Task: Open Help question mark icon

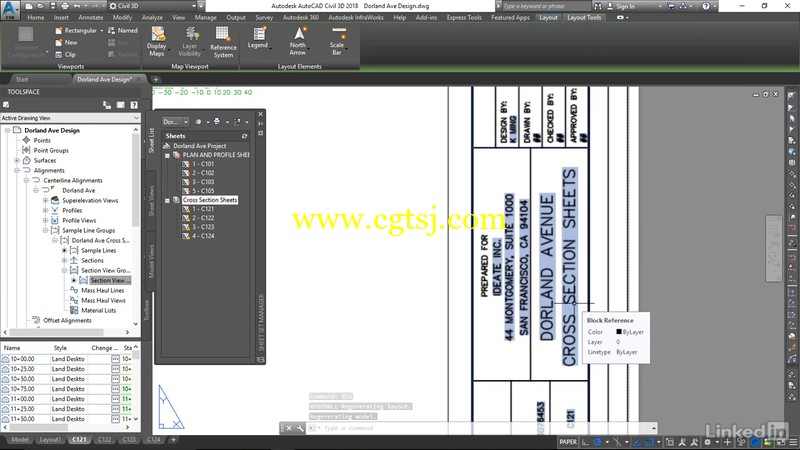Action: 706,6
